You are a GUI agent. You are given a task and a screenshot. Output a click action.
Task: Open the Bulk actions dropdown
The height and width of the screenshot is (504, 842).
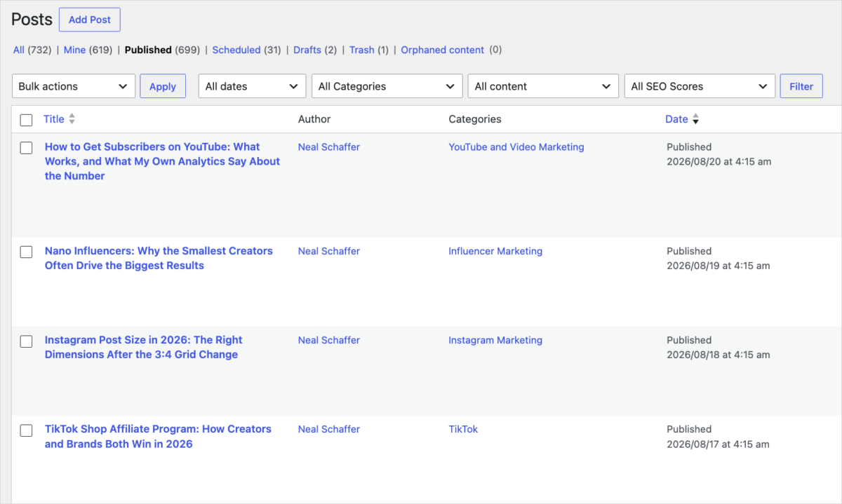point(74,86)
